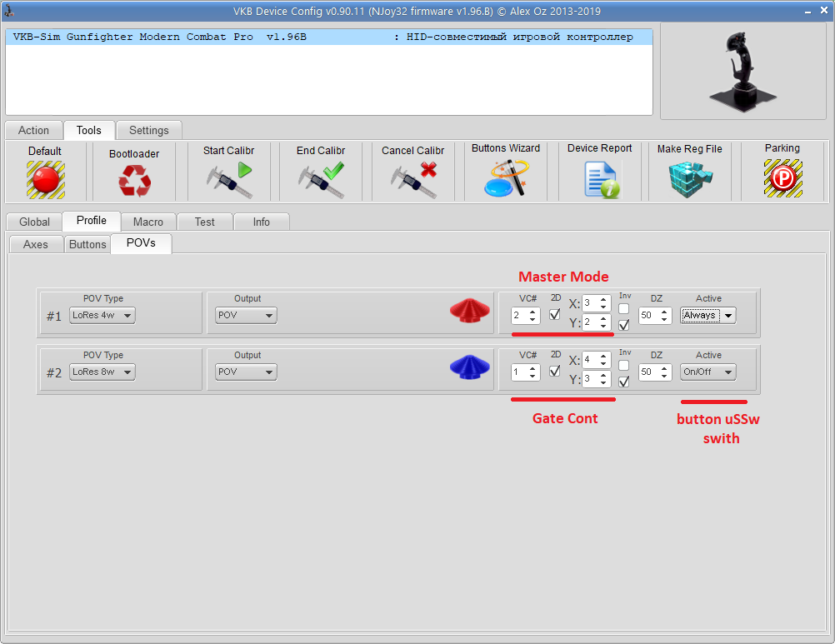The height and width of the screenshot is (644, 835).
Task: Expand the Active dropdown set to On/Off
Action: click(x=707, y=372)
